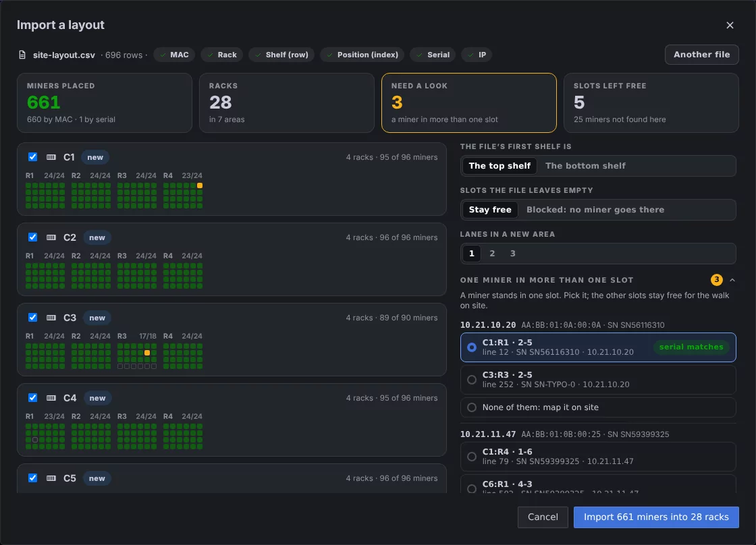Click the rack icon next to C4
This screenshot has width=756, height=545.
coord(51,398)
